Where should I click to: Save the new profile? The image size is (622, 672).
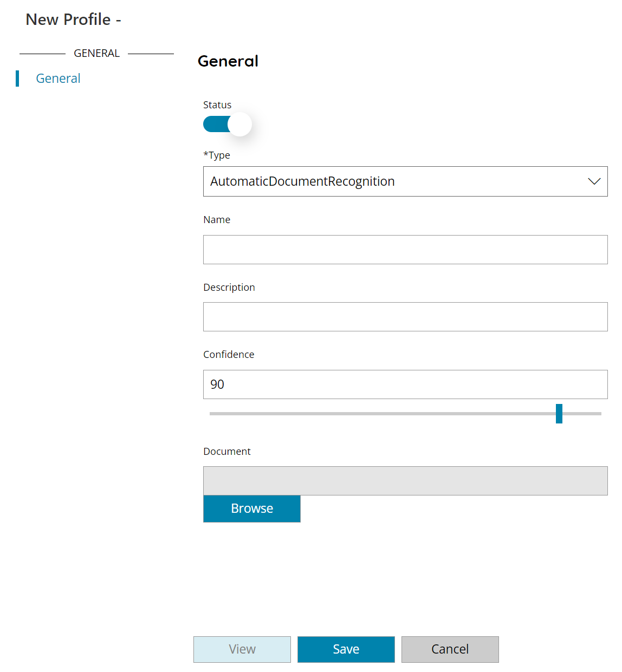click(x=346, y=649)
